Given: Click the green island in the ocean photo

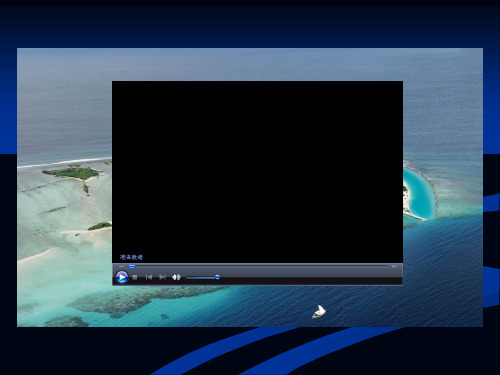Looking at the screenshot, I should 72,173.
